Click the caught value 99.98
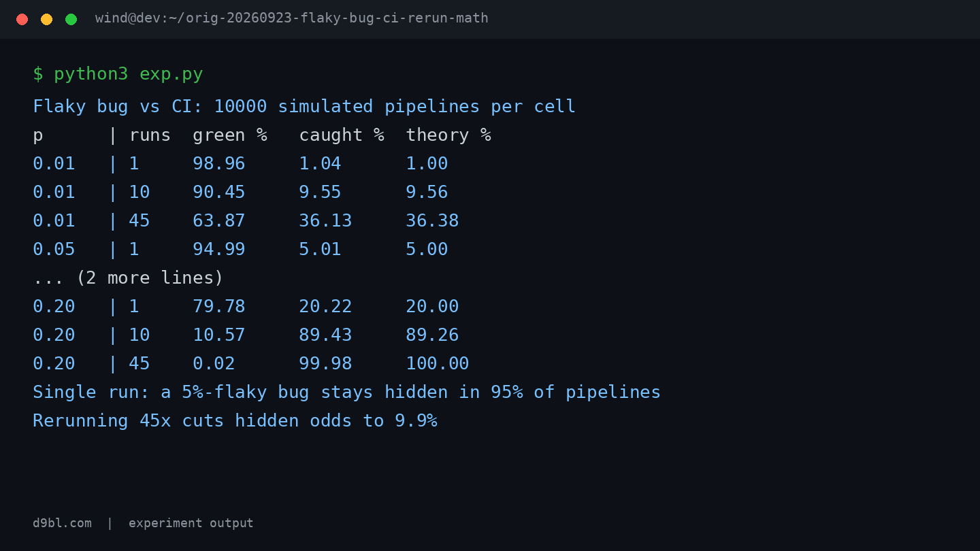 (x=326, y=363)
